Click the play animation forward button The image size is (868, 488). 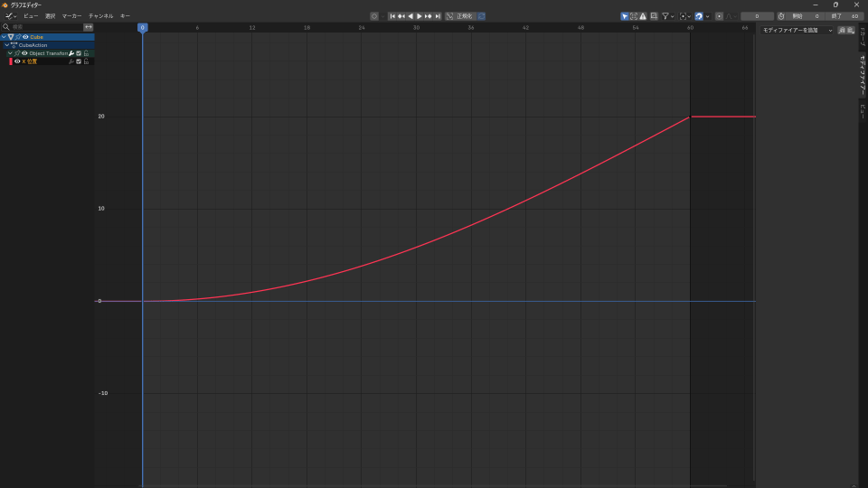click(419, 16)
